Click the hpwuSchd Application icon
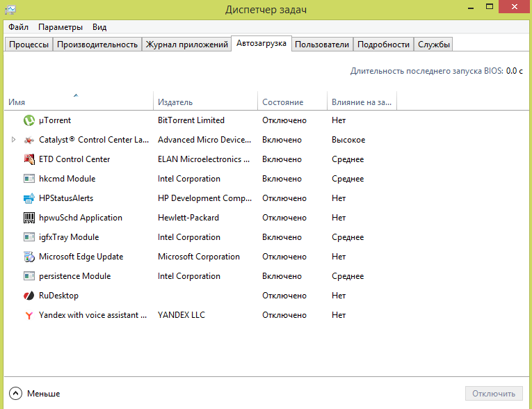 (29, 218)
